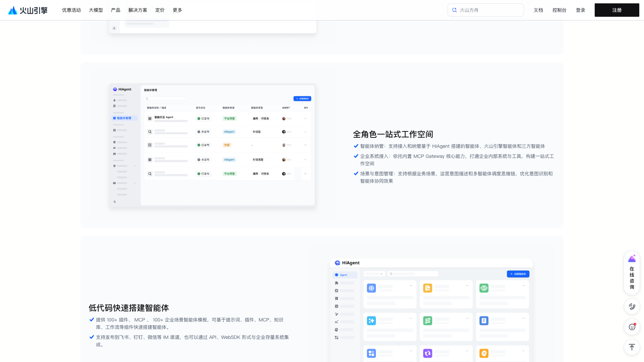Open the 产品 navigation menu

(116, 10)
